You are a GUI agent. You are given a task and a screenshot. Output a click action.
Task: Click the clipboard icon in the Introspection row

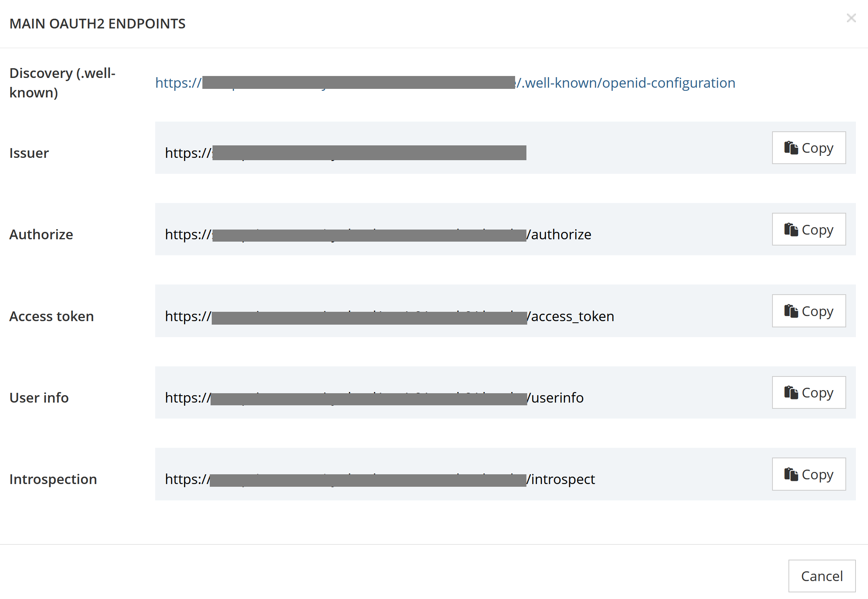pyautogui.click(x=791, y=474)
